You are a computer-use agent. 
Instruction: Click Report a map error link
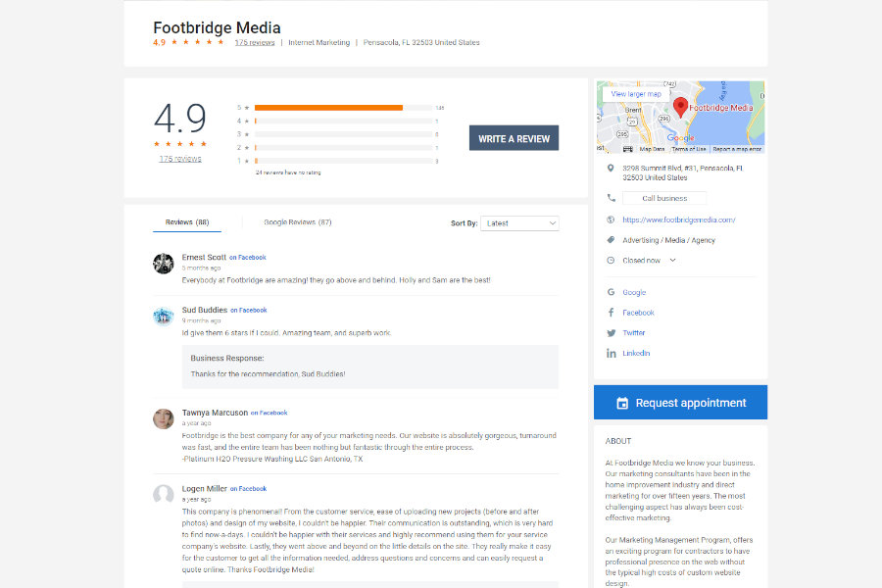(x=737, y=149)
